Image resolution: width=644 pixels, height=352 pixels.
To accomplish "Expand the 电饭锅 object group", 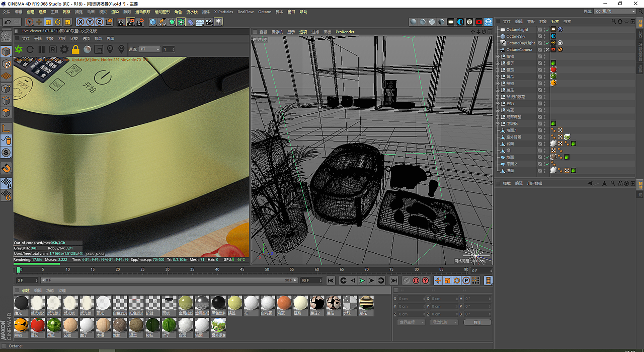I will [497, 123].
